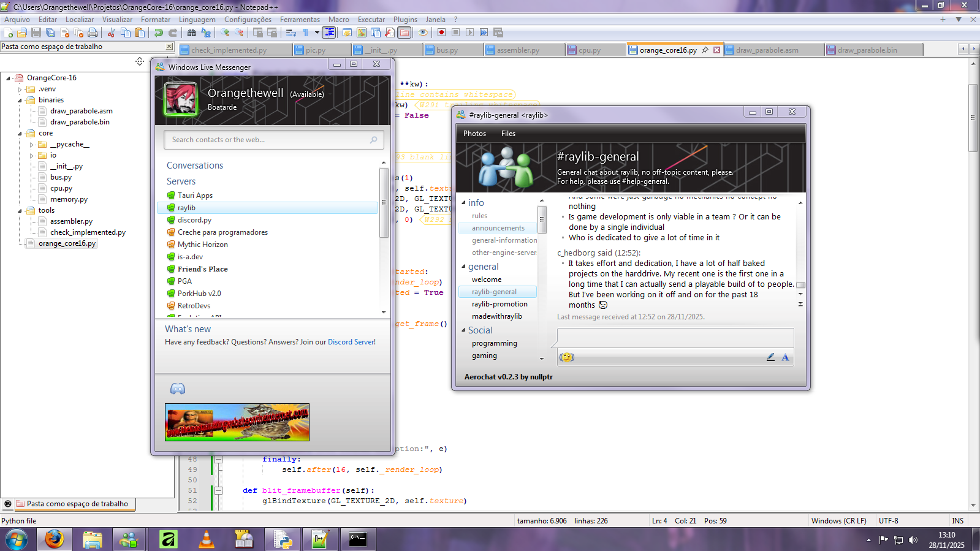980x551 pixels.
Task: Expand the '.venv' folder in workspace tree
Action: click(x=20, y=89)
